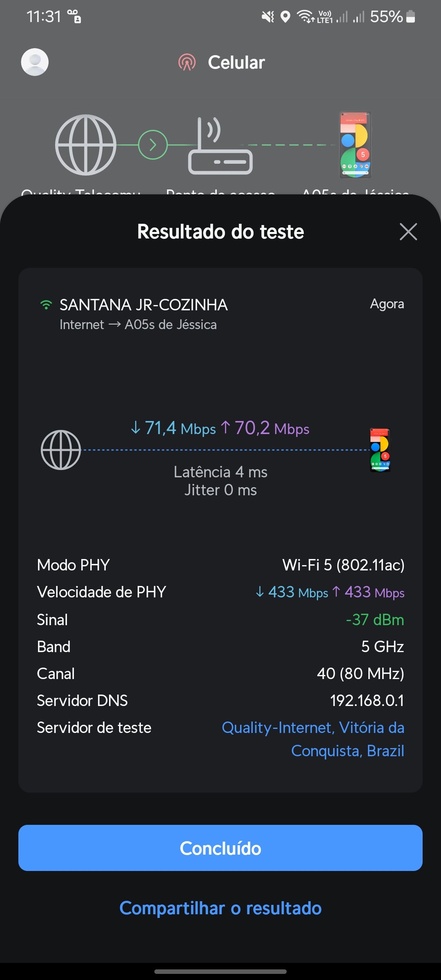The image size is (441, 980).
Task: Tap the Celular title at top
Action: (236, 62)
